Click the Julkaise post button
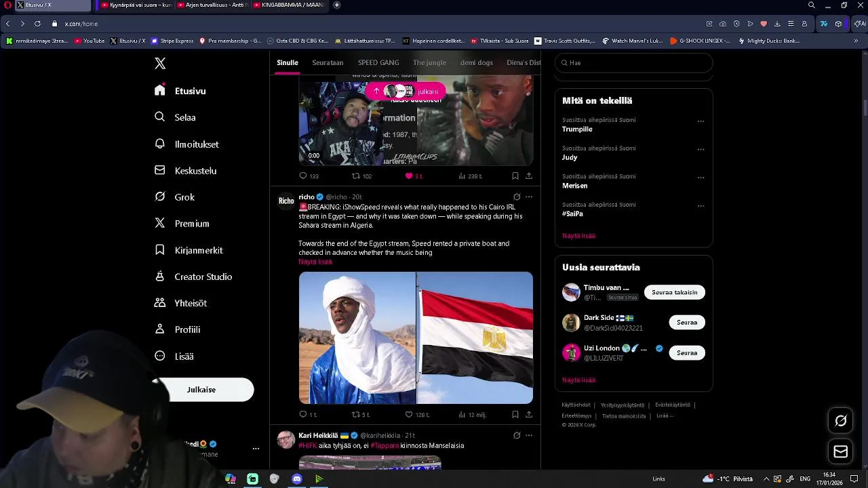This screenshot has width=868, height=488. pyautogui.click(x=201, y=390)
